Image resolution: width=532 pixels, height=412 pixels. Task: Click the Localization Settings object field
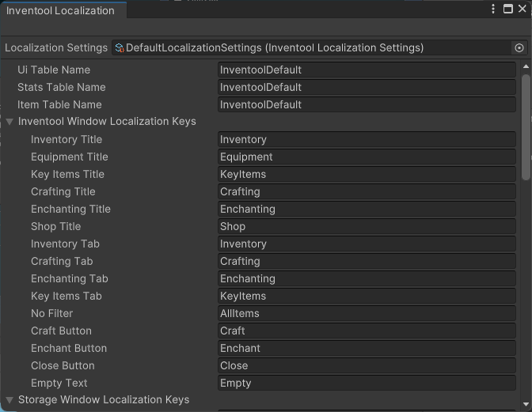[x=313, y=48]
